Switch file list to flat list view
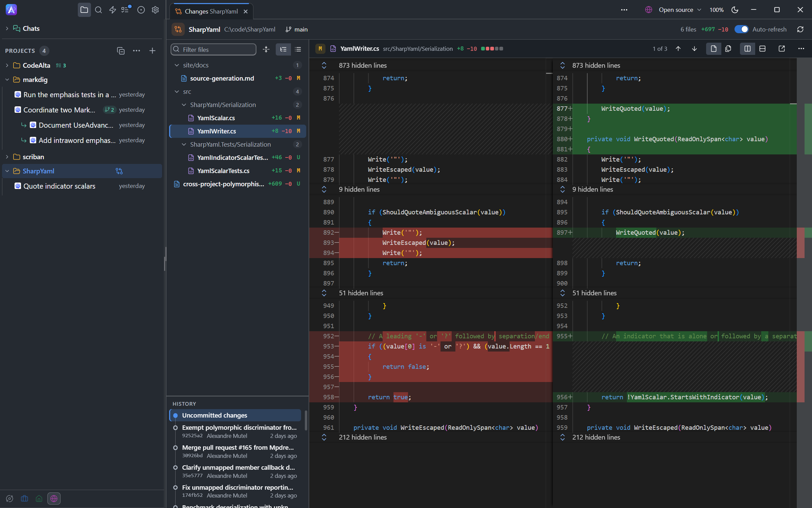812x508 pixels. pyautogui.click(x=298, y=49)
